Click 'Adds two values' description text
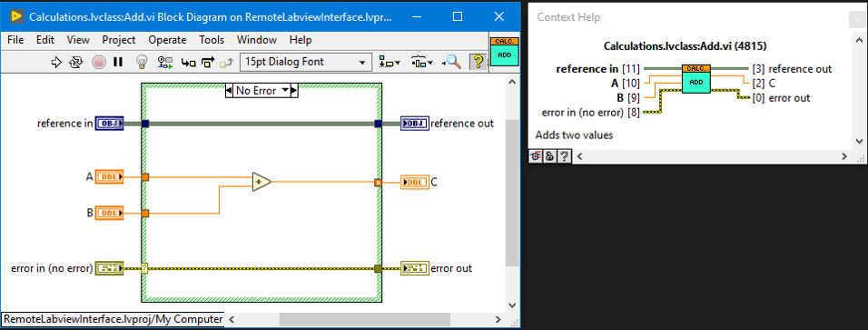Viewport: 868px width, 330px height. point(574,135)
